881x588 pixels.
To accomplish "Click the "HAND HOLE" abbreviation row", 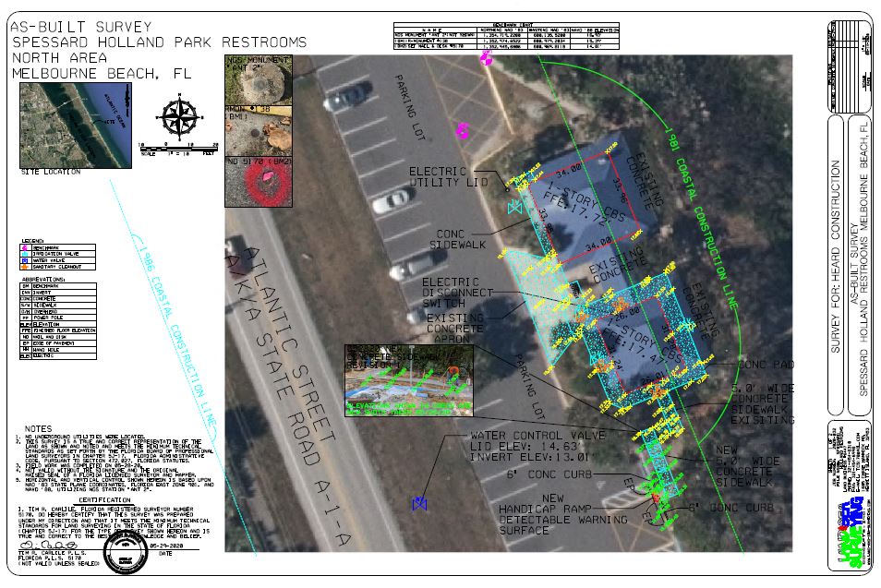I will (58, 350).
